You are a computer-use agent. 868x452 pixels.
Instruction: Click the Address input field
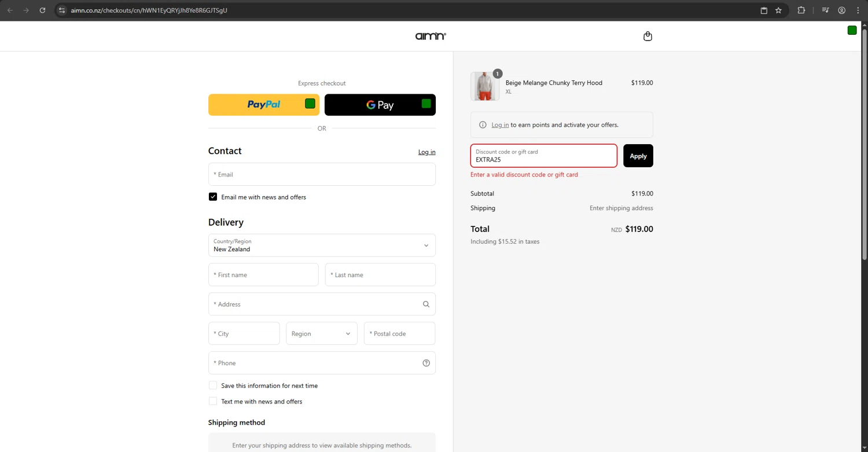pos(322,304)
